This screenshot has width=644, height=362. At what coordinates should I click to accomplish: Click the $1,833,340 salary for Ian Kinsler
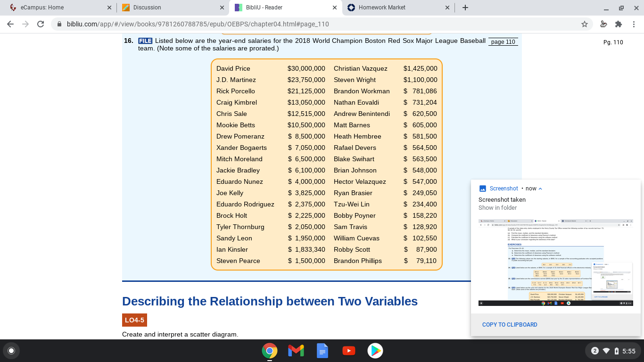pos(306,249)
